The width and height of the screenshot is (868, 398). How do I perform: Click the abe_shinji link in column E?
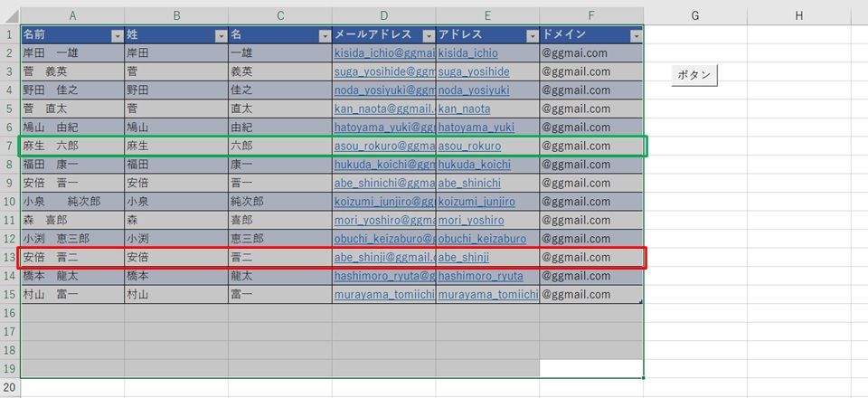(x=464, y=258)
